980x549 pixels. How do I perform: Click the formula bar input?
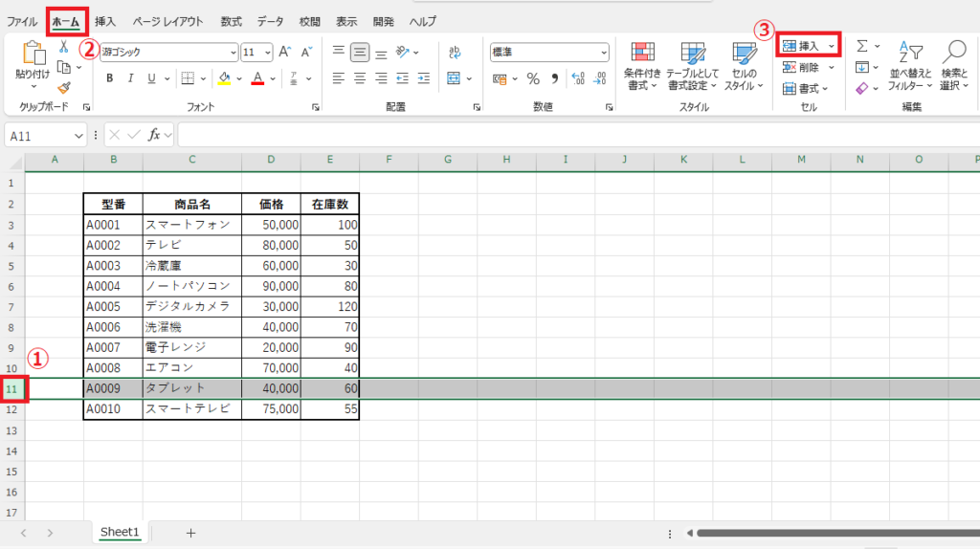coord(578,135)
